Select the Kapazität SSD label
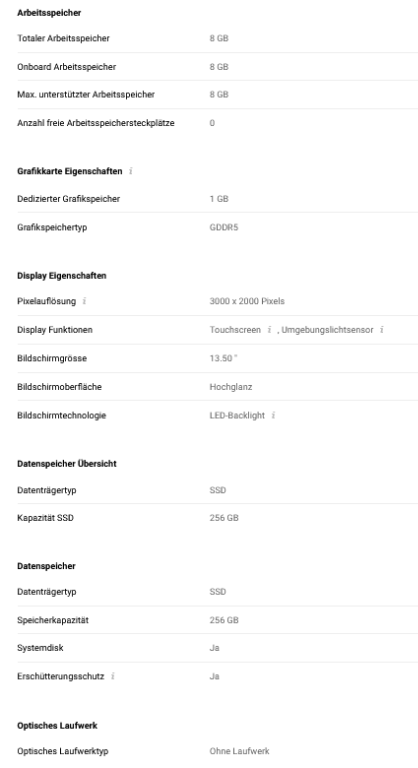This screenshot has height=768, width=418. pyautogui.click(x=45, y=518)
